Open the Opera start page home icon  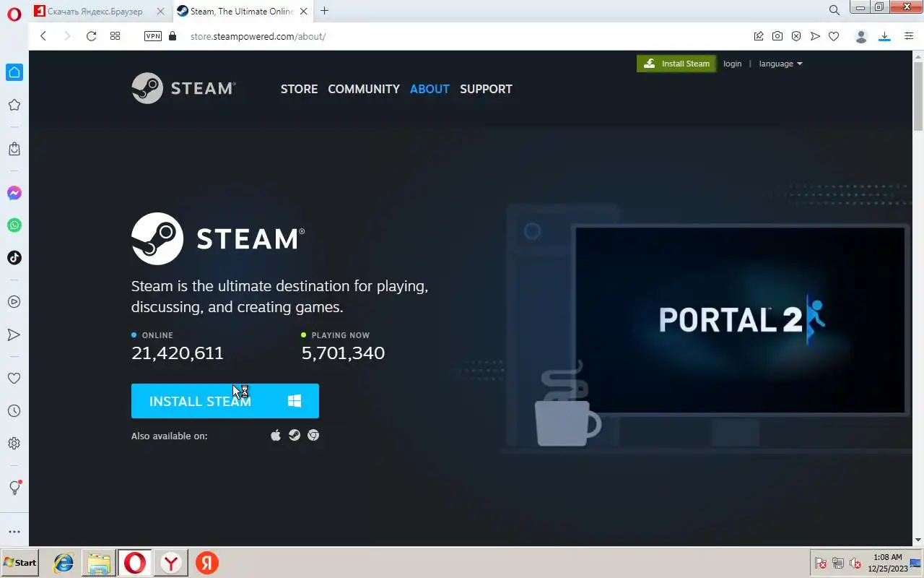[14, 72]
